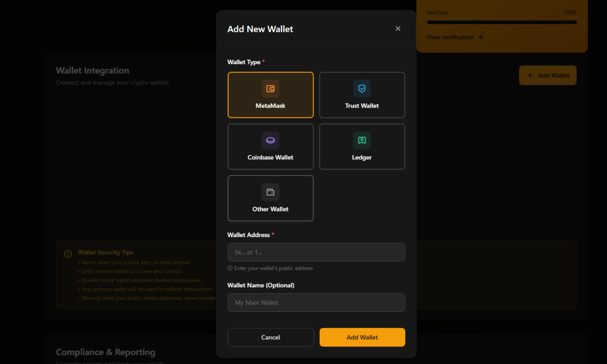The width and height of the screenshot is (607, 364).
Task: Focus the Wallet Name optional field
Action: tap(316, 302)
